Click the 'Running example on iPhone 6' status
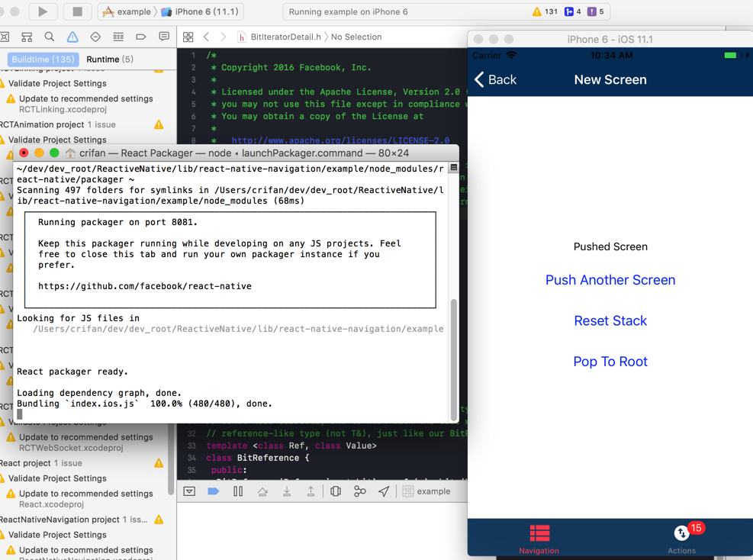The image size is (753, 560). 348,12
